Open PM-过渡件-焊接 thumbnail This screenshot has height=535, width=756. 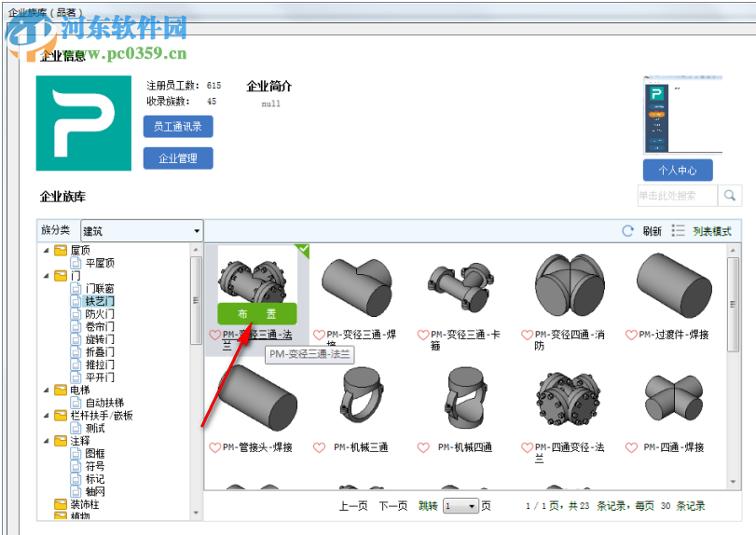click(x=674, y=285)
